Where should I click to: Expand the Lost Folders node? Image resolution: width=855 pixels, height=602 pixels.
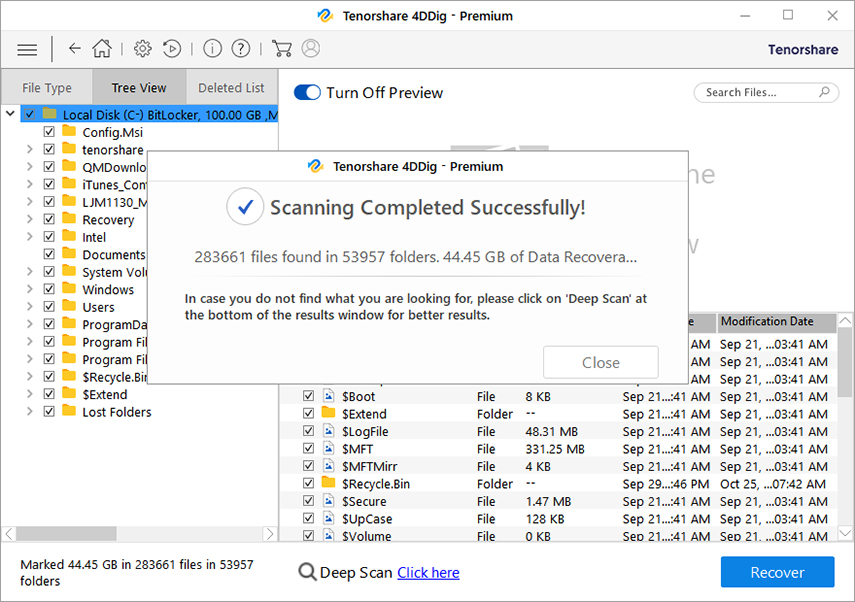[x=29, y=411]
